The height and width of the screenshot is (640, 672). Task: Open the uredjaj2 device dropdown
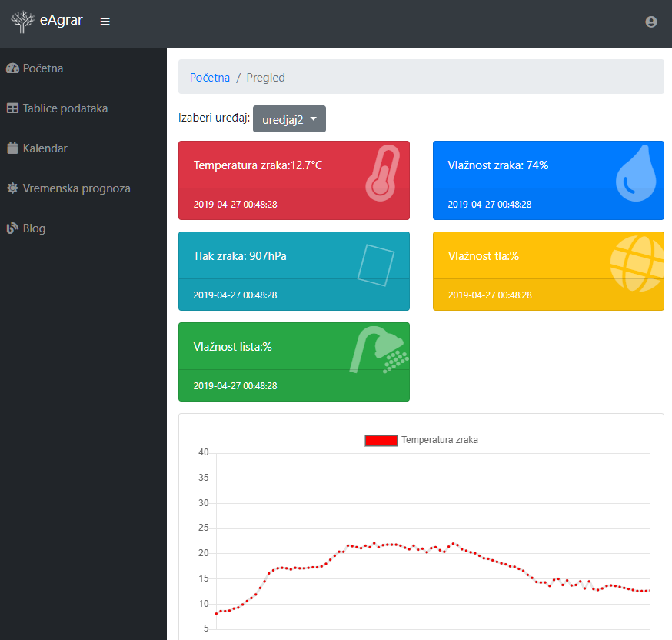click(x=289, y=119)
